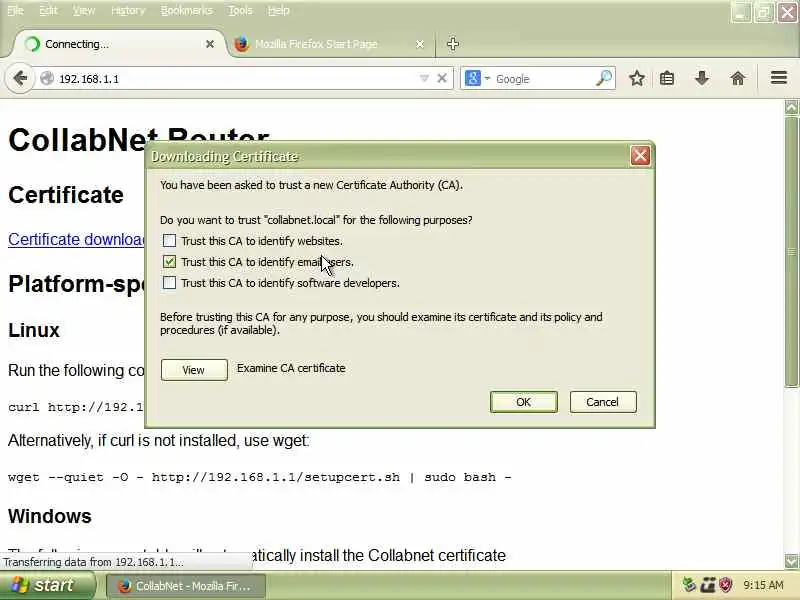
Task: Open the Google search engine dropdown
Action: [487, 79]
